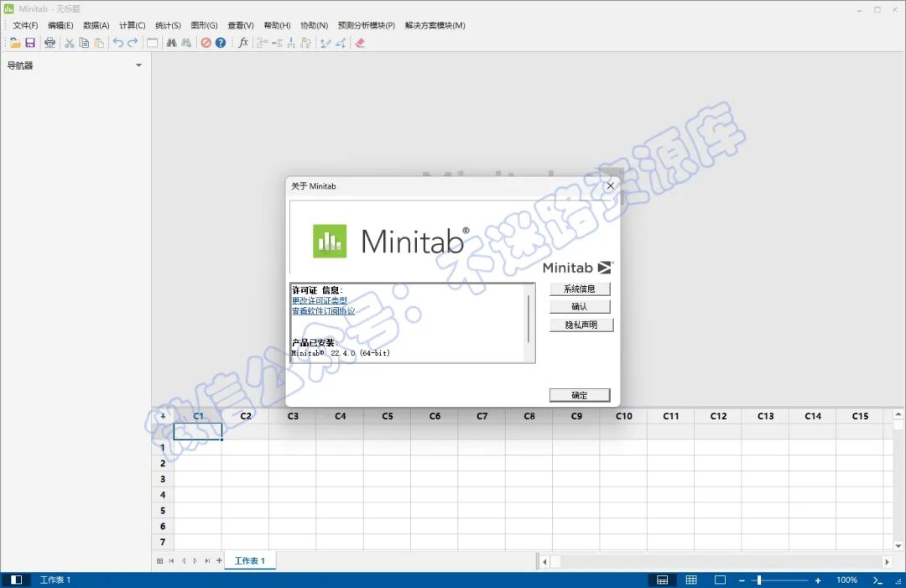The image size is (906, 588).
Task: Click the Save project disk icon
Action: [30, 43]
